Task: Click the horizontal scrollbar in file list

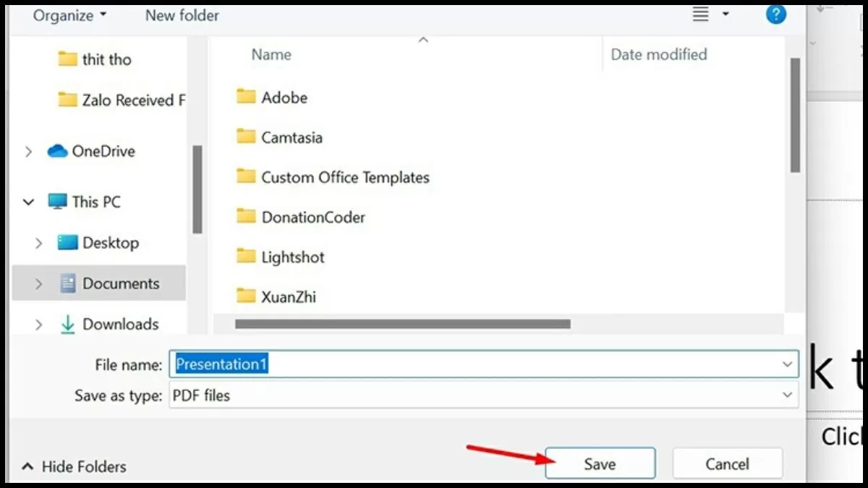Action: tap(402, 325)
